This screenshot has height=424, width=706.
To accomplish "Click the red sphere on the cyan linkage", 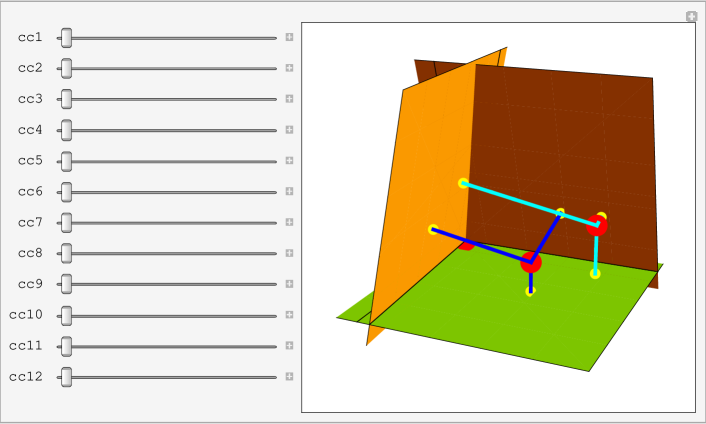I will (597, 225).
